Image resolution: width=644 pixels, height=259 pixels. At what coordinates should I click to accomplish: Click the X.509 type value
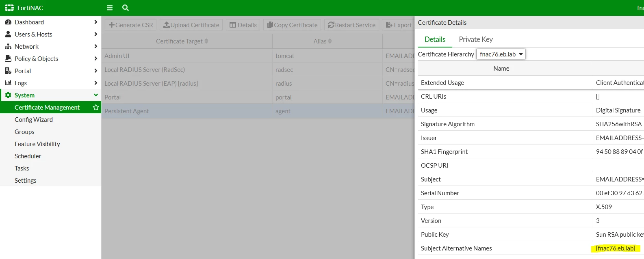click(x=604, y=207)
